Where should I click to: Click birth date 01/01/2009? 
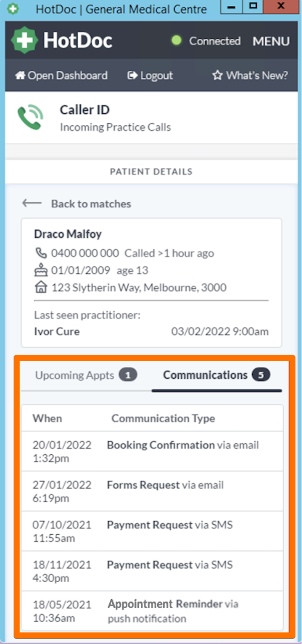pyautogui.click(x=81, y=271)
